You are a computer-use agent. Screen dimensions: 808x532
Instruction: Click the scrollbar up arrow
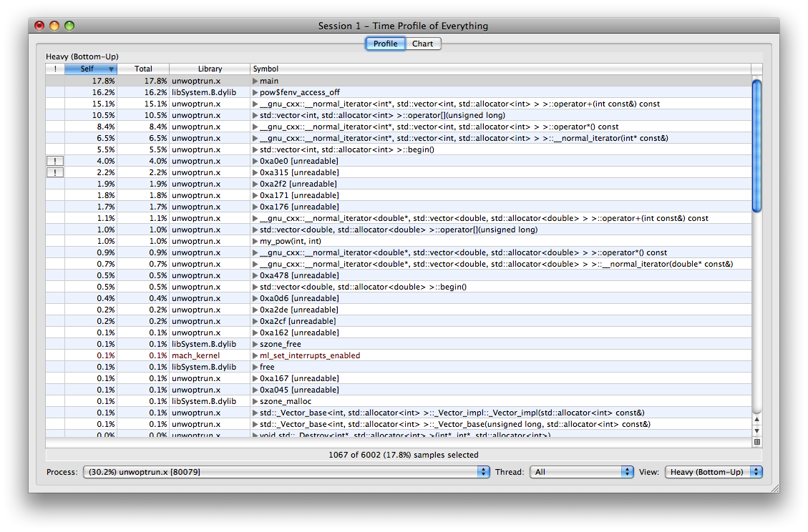pyautogui.click(x=756, y=419)
